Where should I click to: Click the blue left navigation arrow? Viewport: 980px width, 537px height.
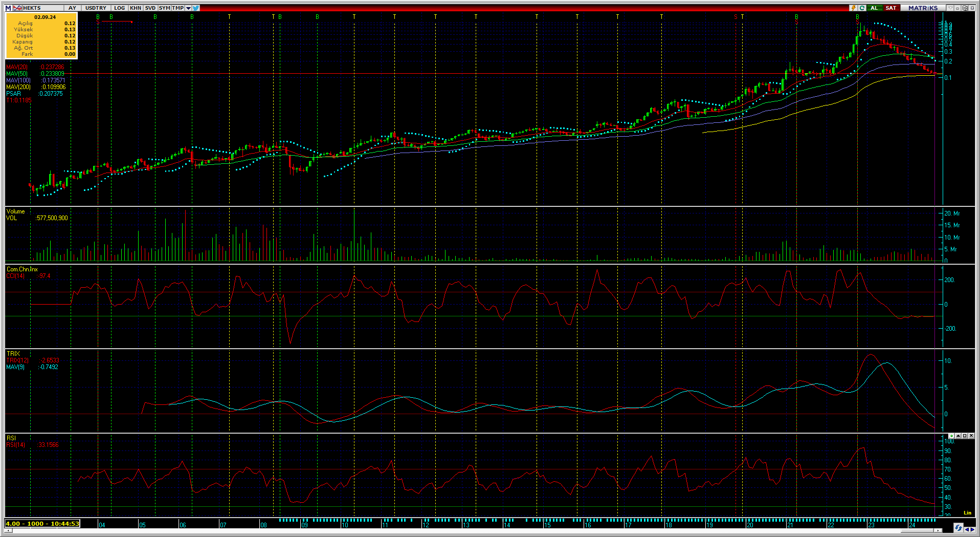pyautogui.click(x=967, y=530)
